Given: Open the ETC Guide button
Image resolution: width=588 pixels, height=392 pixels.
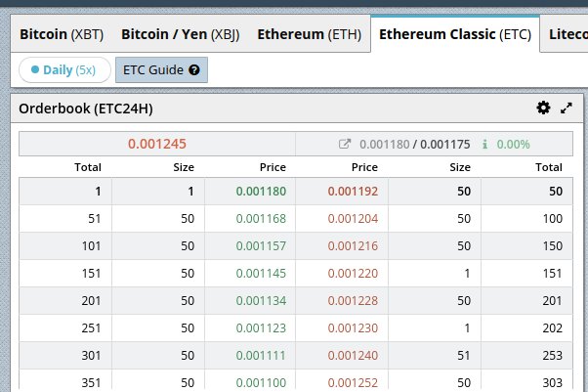Looking at the screenshot, I should tap(161, 69).
